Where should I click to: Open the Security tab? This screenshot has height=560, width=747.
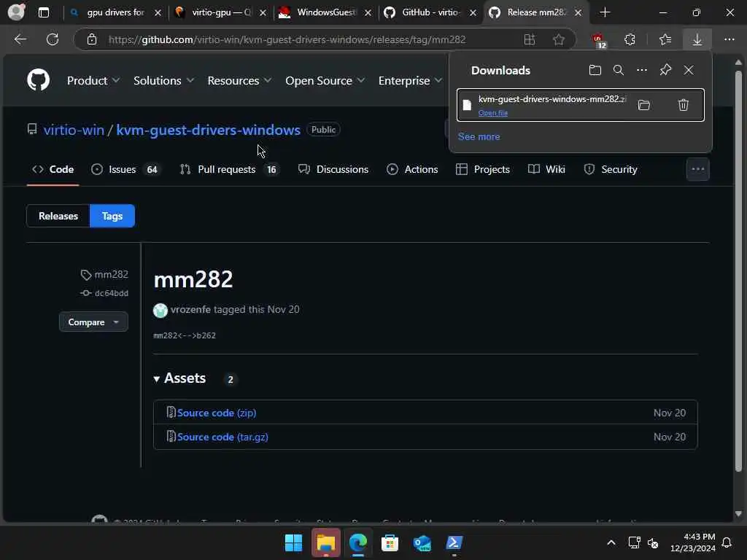click(611, 169)
